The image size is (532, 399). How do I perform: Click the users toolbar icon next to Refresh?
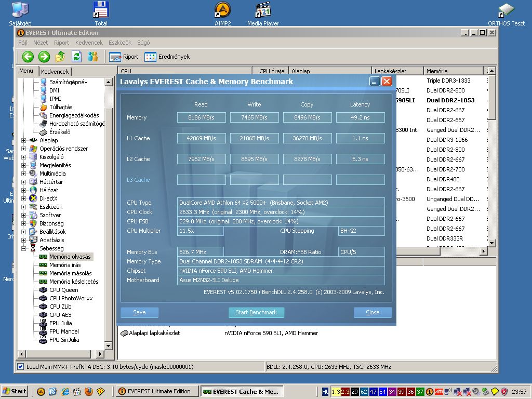(92, 57)
